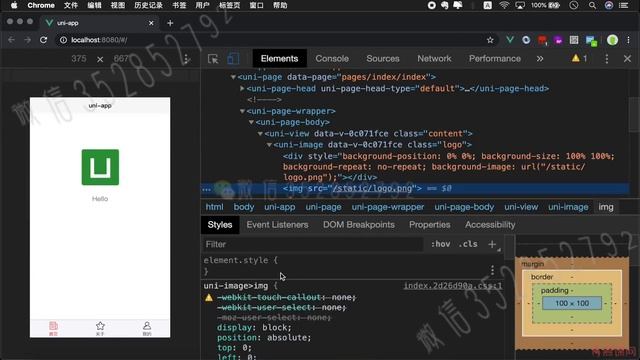
Task: Add a new style rule plus icon
Action: tap(492, 244)
